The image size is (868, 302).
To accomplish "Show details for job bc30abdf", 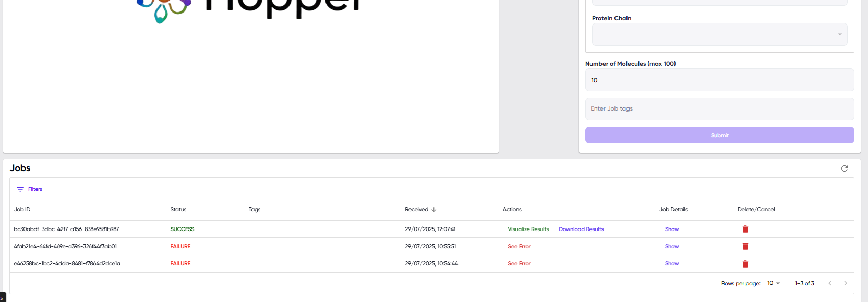I will (672, 229).
